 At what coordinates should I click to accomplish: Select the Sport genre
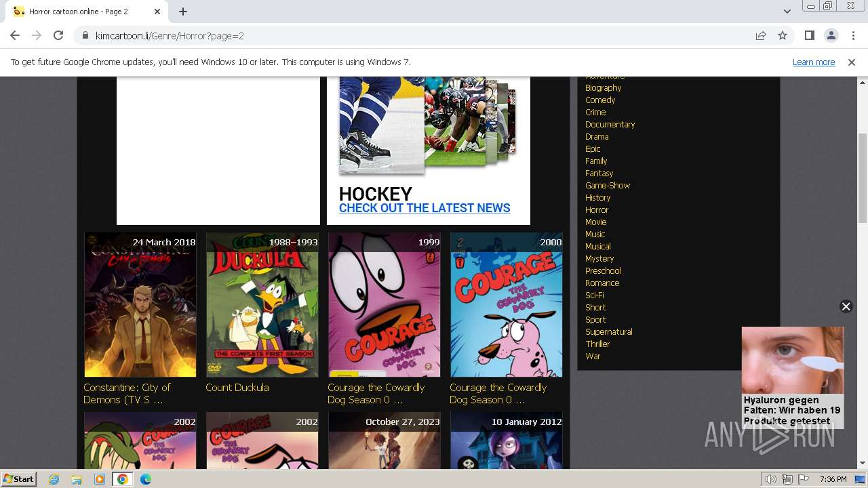click(x=595, y=319)
